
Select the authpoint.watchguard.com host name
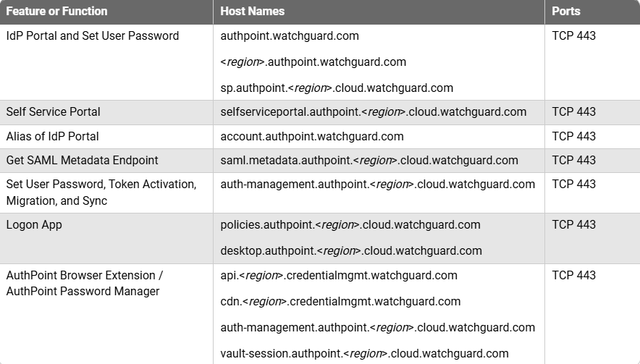coord(290,35)
